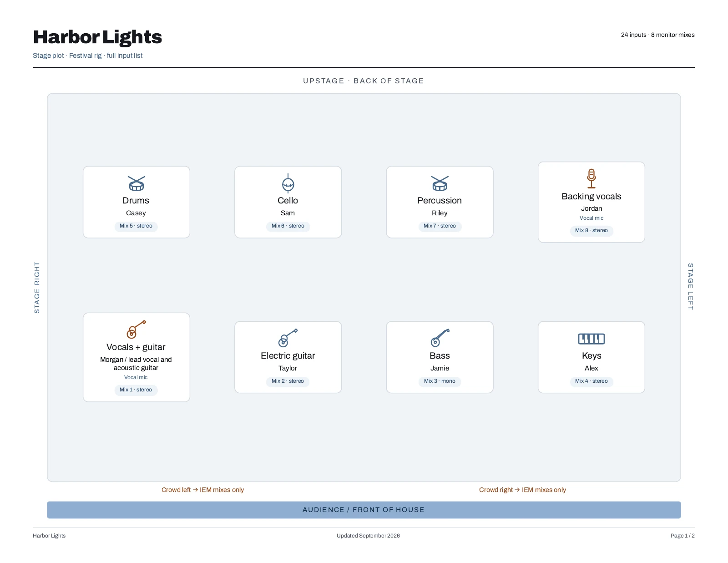Click the Percussion card drum icon
Image resolution: width=728 pixels, height=563 pixels.
tap(440, 184)
